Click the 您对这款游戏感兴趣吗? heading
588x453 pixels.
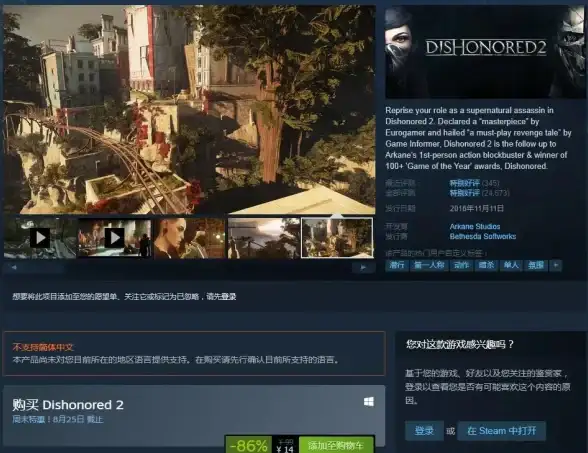(x=460, y=344)
